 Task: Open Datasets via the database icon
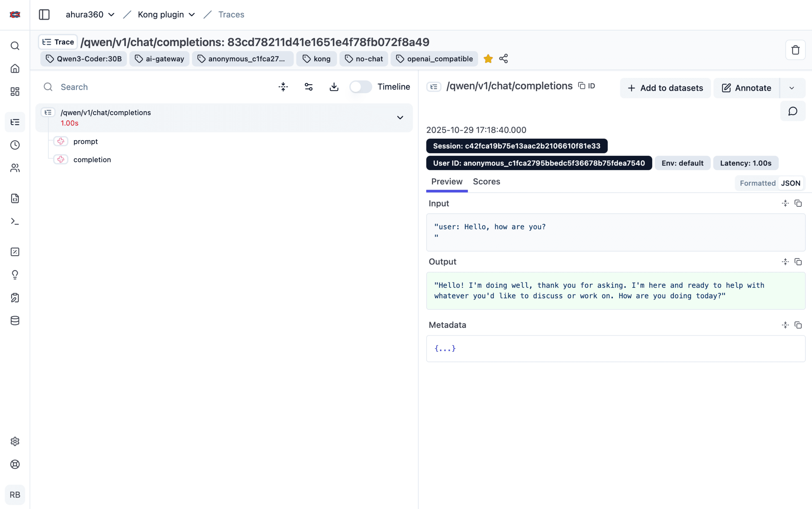[15, 320]
